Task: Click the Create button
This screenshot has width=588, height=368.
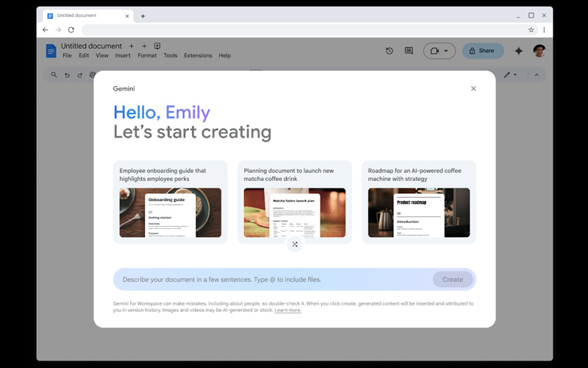Action: (453, 280)
